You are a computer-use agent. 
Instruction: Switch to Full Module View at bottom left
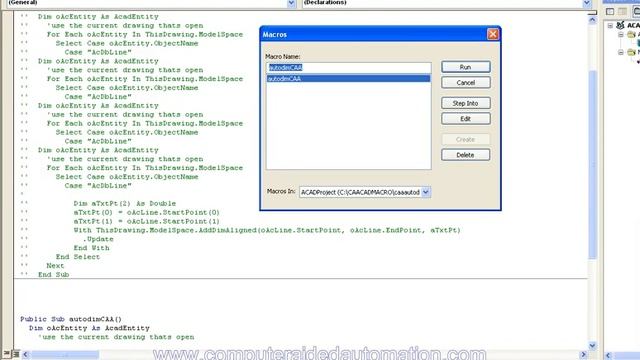(x=16, y=354)
